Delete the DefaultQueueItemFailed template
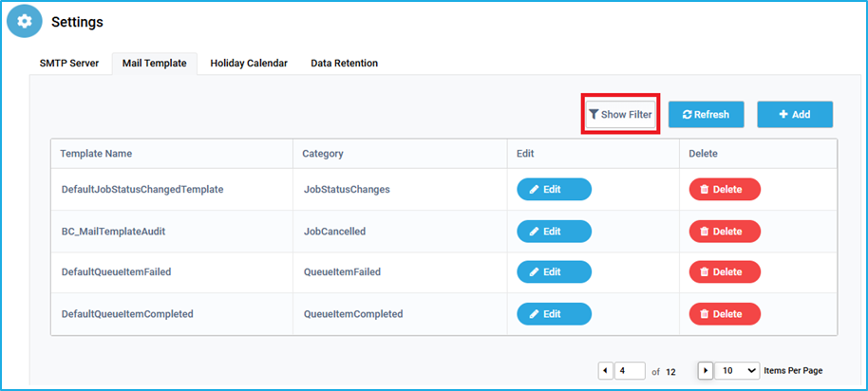This screenshot has width=868, height=391. (x=725, y=271)
